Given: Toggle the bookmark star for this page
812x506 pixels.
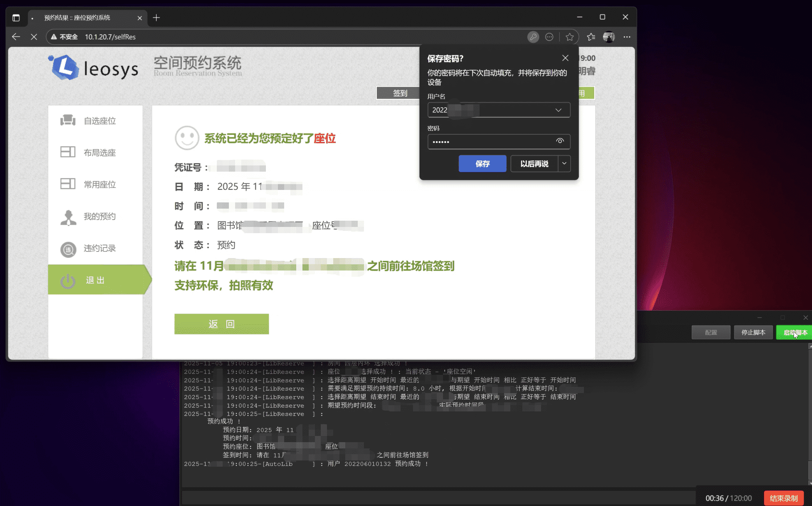Looking at the screenshot, I should point(569,37).
